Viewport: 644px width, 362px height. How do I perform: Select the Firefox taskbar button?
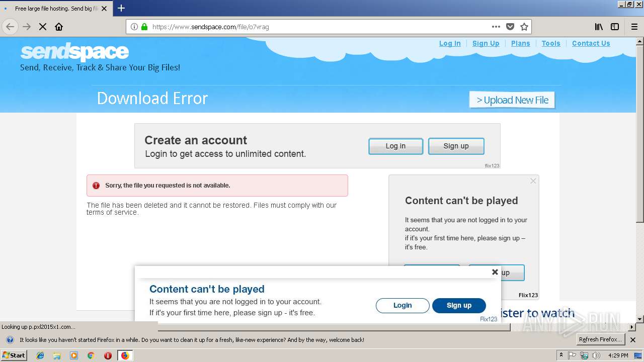pyautogui.click(x=125, y=355)
